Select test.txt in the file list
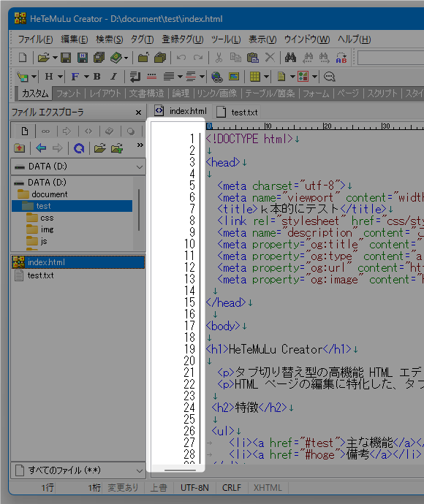The width and height of the screenshot is (424, 504). pos(40,275)
